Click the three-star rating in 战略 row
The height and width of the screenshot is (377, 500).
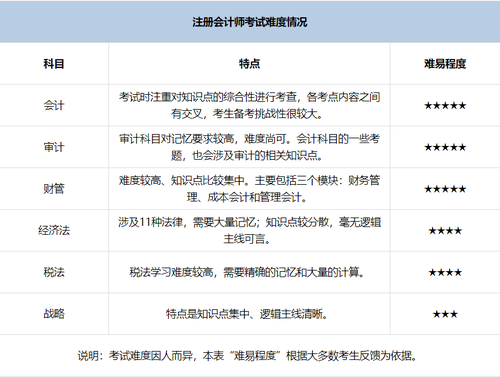coord(445,314)
